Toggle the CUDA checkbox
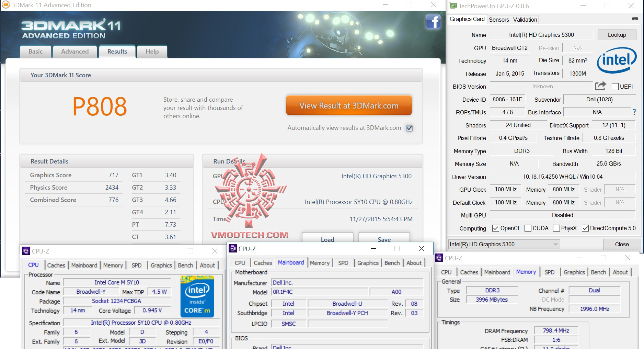 tap(528, 228)
